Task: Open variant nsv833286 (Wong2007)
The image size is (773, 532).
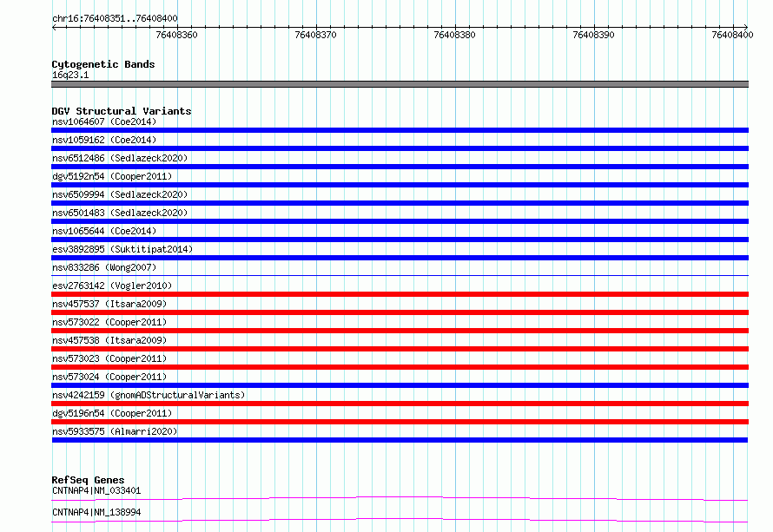Action: [104, 267]
